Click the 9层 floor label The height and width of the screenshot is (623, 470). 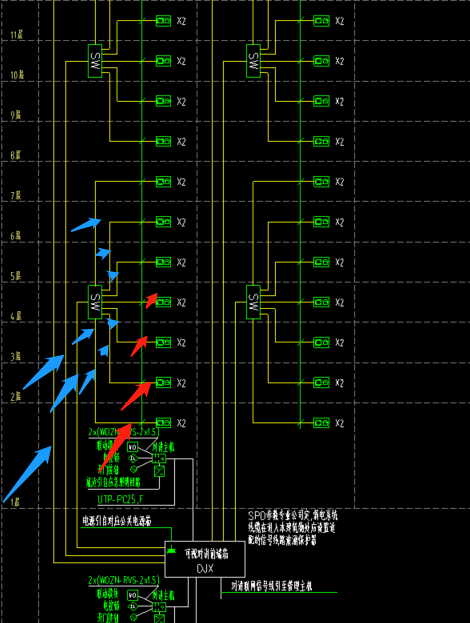tap(15, 115)
